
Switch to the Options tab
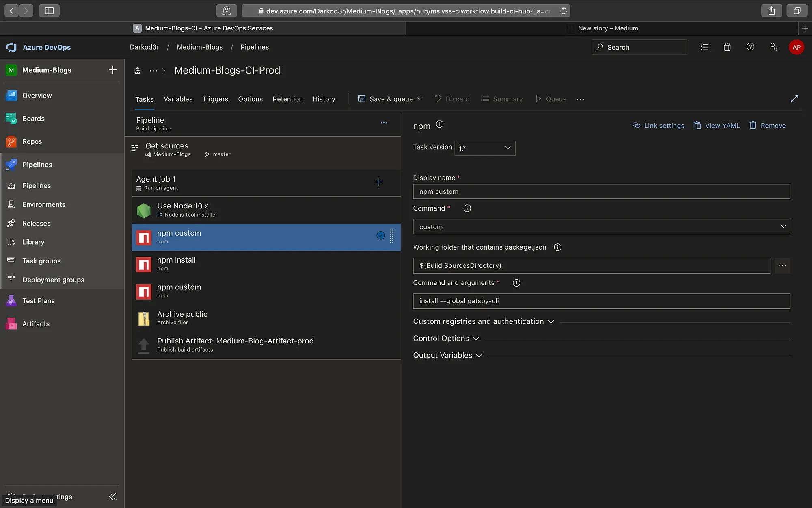[250, 99]
